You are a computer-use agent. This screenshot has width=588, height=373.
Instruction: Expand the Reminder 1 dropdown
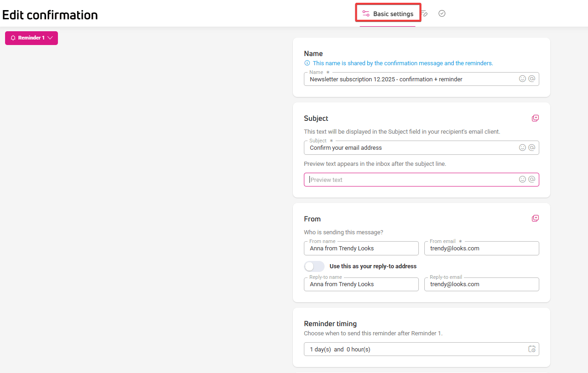tap(31, 38)
